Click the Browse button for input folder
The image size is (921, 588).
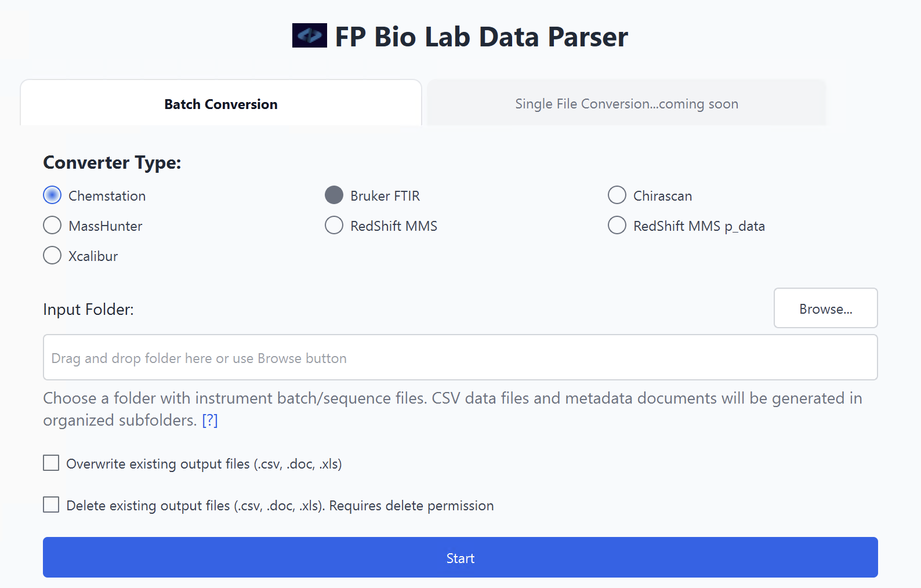tap(825, 308)
